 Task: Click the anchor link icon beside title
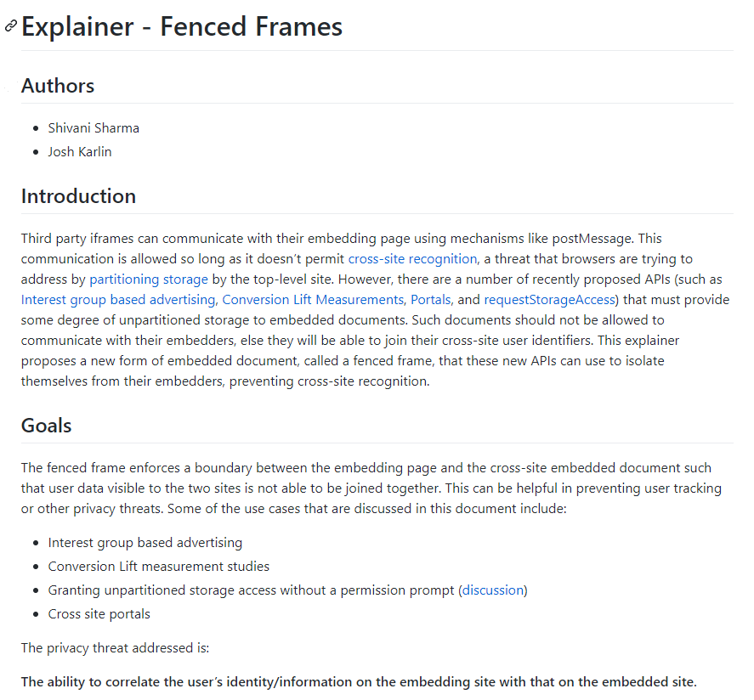(x=10, y=26)
